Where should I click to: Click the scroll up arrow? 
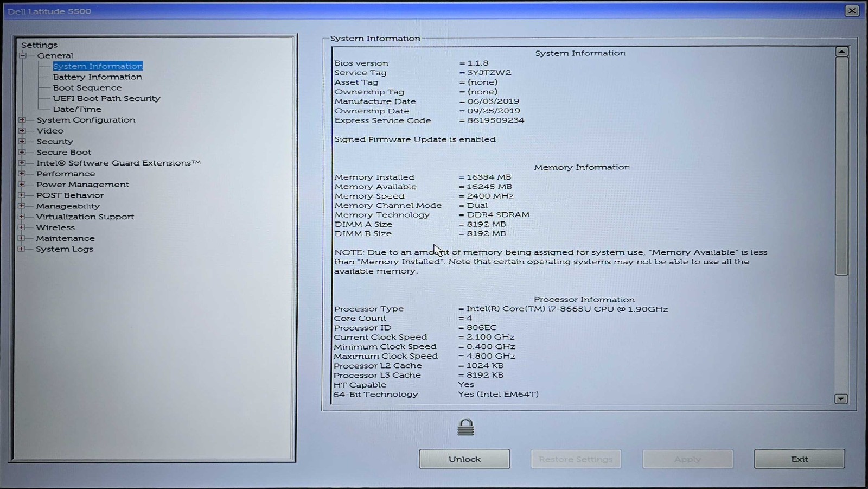(x=841, y=52)
